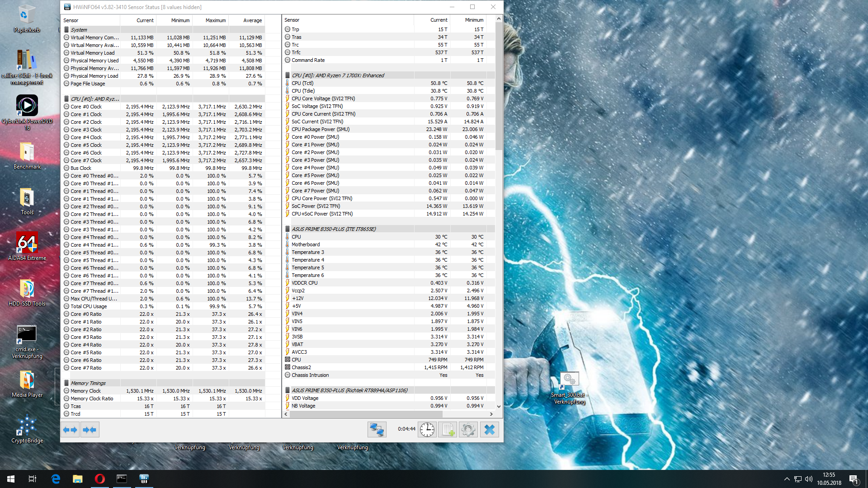The image size is (868, 488).
Task: Open sensor settings gear icon
Action: point(468,429)
